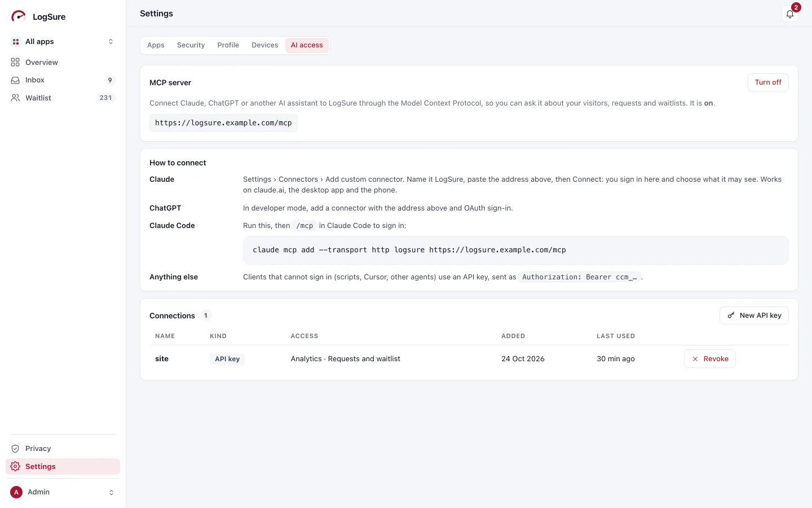Click the LogSure logo icon

click(x=19, y=16)
